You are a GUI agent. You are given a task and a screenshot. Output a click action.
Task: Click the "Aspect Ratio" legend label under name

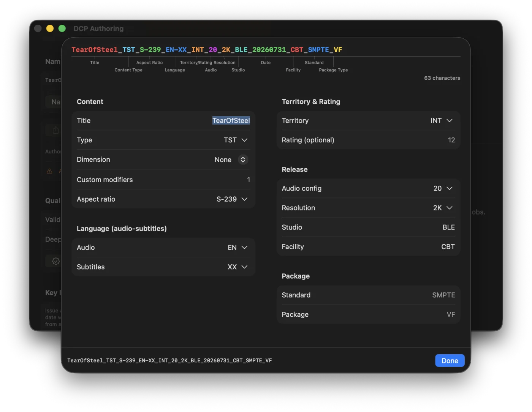click(x=149, y=63)
